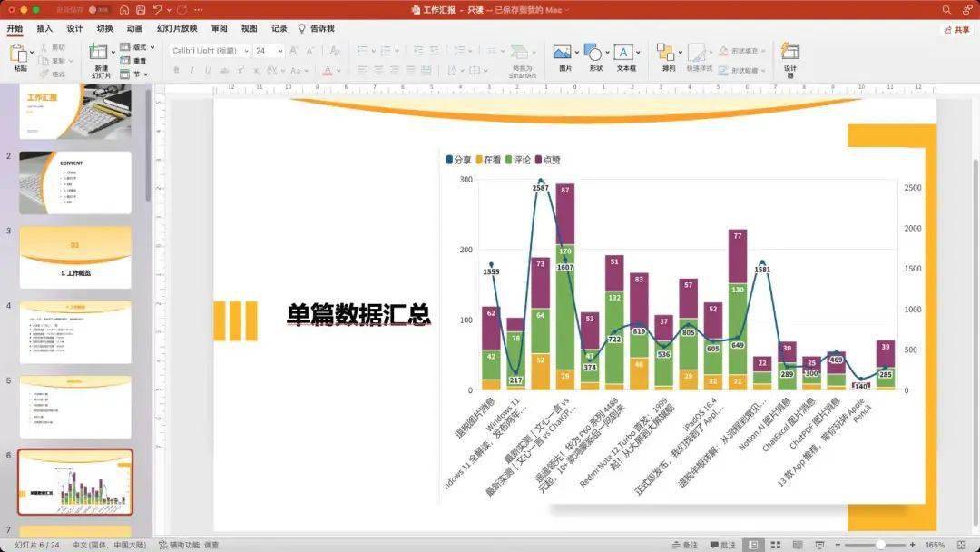Viewport: 980px width, 552px height.
Task: Click the Paste (粘贴) clipboard icon
Action: click(18, 54)
